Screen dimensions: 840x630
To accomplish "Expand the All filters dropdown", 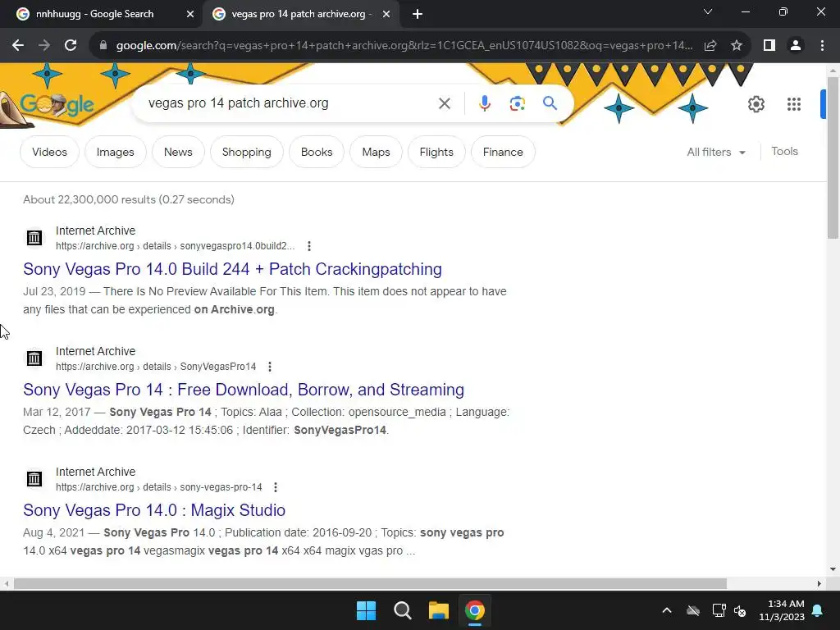I will [x=716, y=152].
